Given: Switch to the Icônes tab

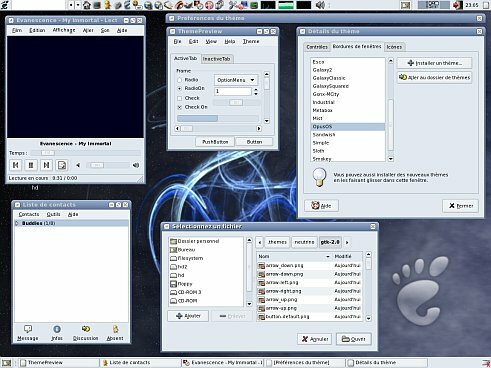Looking at the screenshot, I should [394, 47].
